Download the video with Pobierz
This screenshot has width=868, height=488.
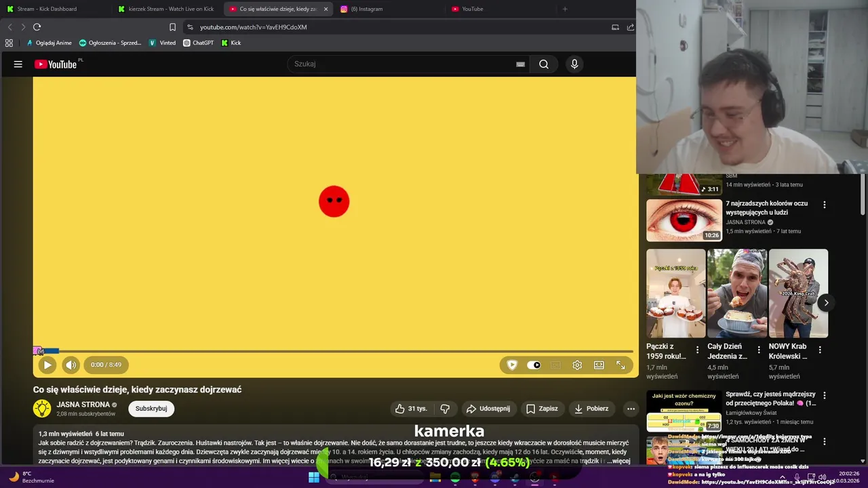pos(591,409)
